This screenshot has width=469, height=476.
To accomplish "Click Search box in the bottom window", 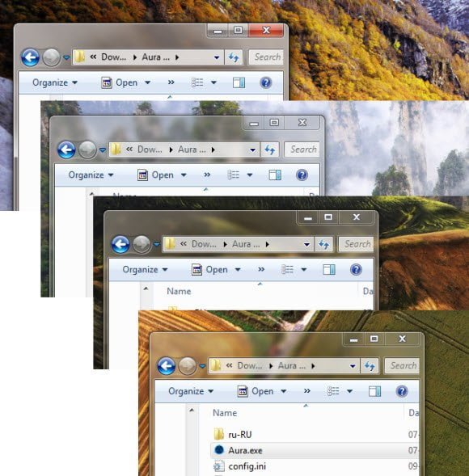I will click(x=403, y=365).
